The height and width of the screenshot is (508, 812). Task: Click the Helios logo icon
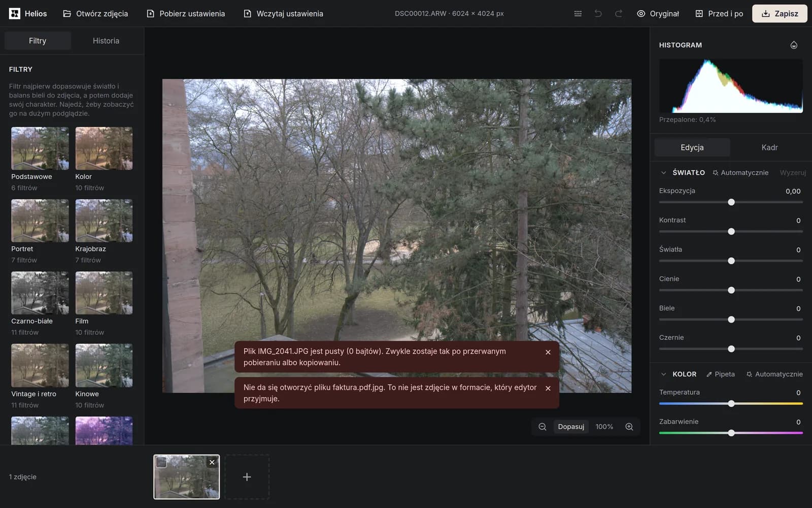click(x=15, y=14)
